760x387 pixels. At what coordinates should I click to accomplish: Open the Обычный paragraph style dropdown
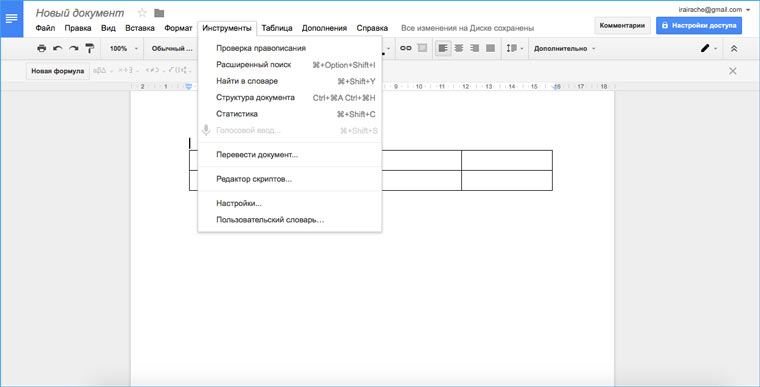point(172,48)
